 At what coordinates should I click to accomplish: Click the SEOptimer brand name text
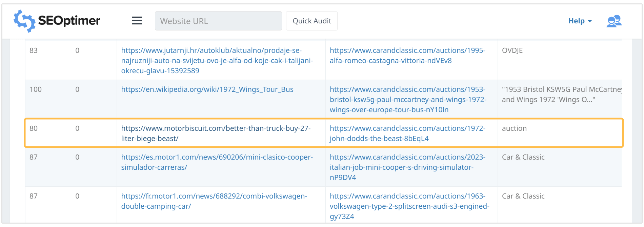tap(69, 21)
